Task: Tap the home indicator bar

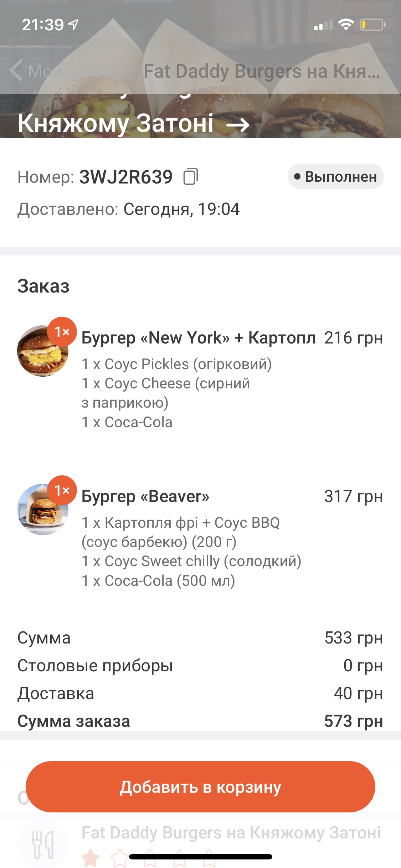Action: coord(201,857)
